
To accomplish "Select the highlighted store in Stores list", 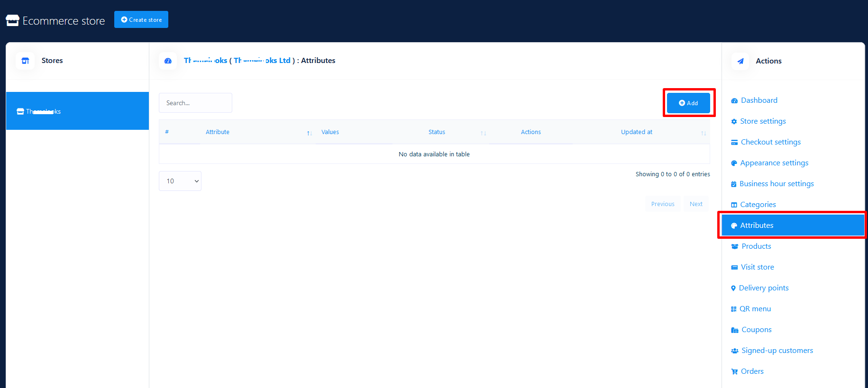I will [77, 111].
